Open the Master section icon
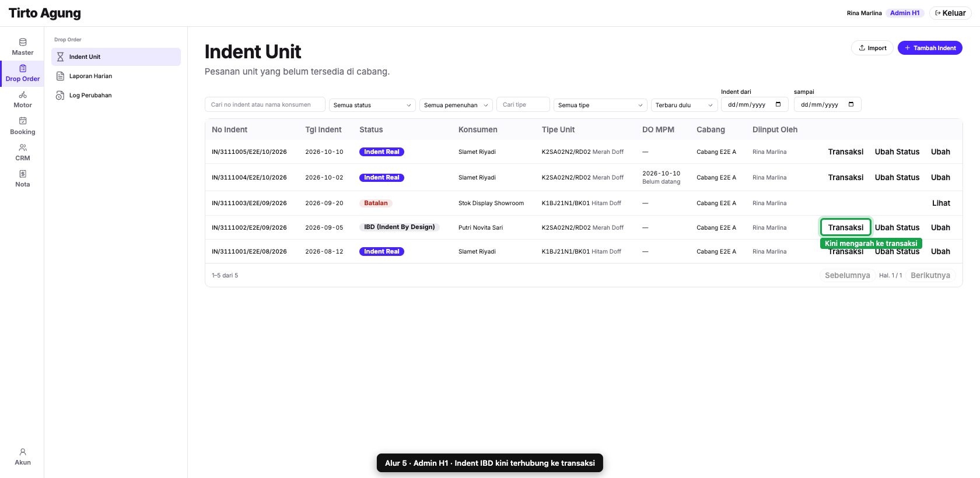 click(23, 42)
